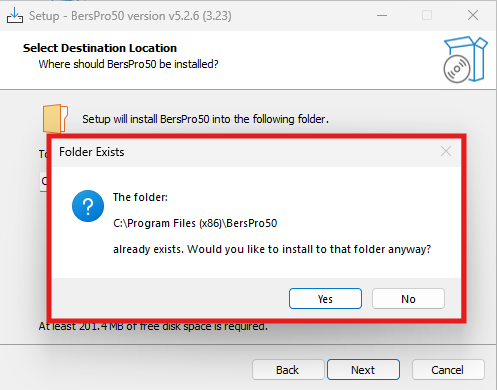Close the Setup window
Viewport: 497px width, 390px height.
[473, 15]
